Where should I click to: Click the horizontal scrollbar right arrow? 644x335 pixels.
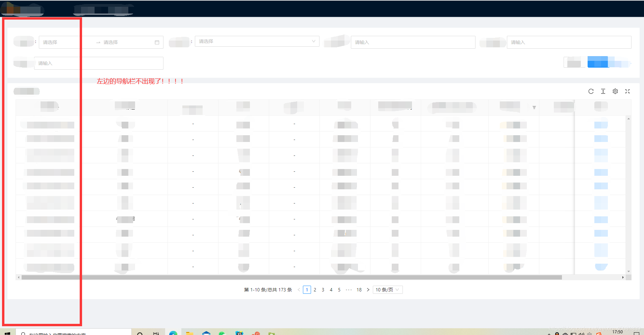click(623, 277)
